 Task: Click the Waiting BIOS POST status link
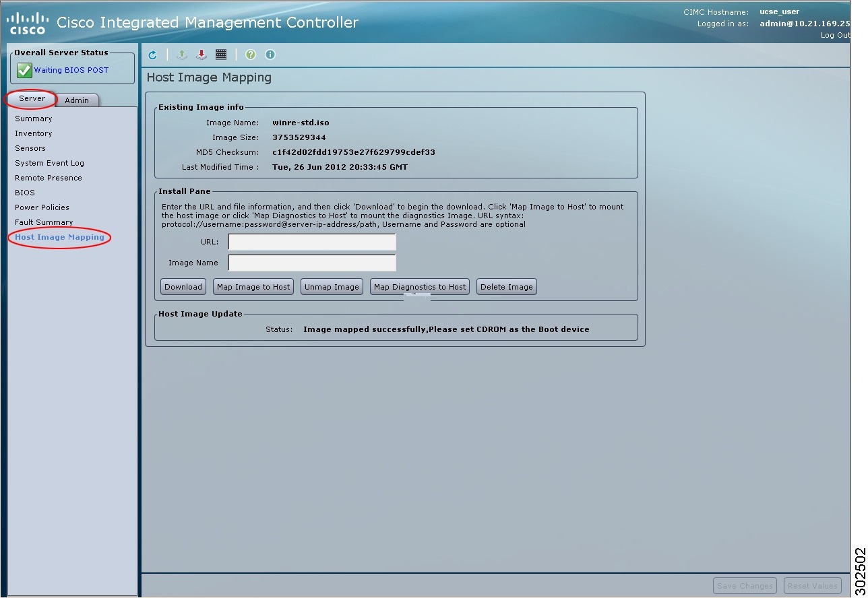coord(71,70)
